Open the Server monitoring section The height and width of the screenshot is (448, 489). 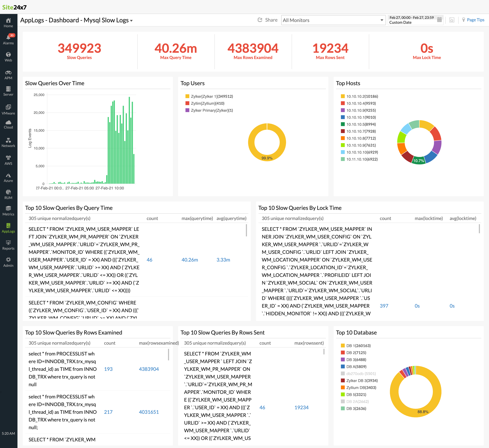tap(9, 91)
